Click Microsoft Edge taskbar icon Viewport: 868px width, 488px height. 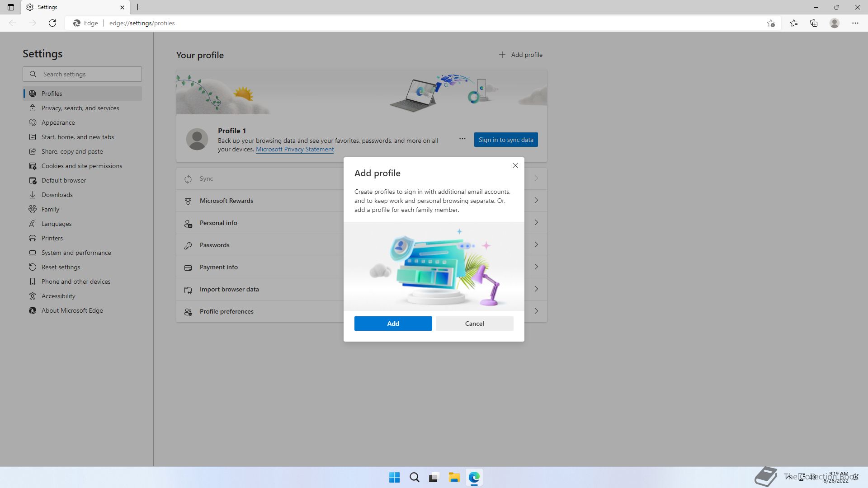(x=474, y=477)
